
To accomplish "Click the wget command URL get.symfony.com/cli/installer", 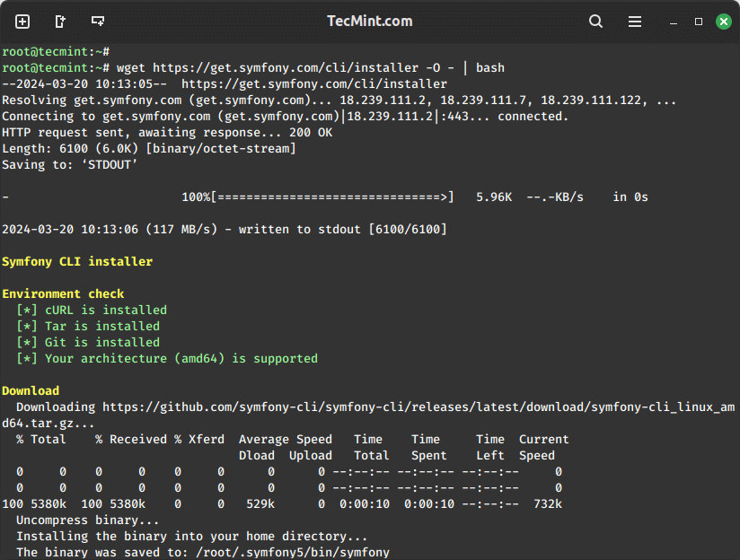I will [286, 68].
